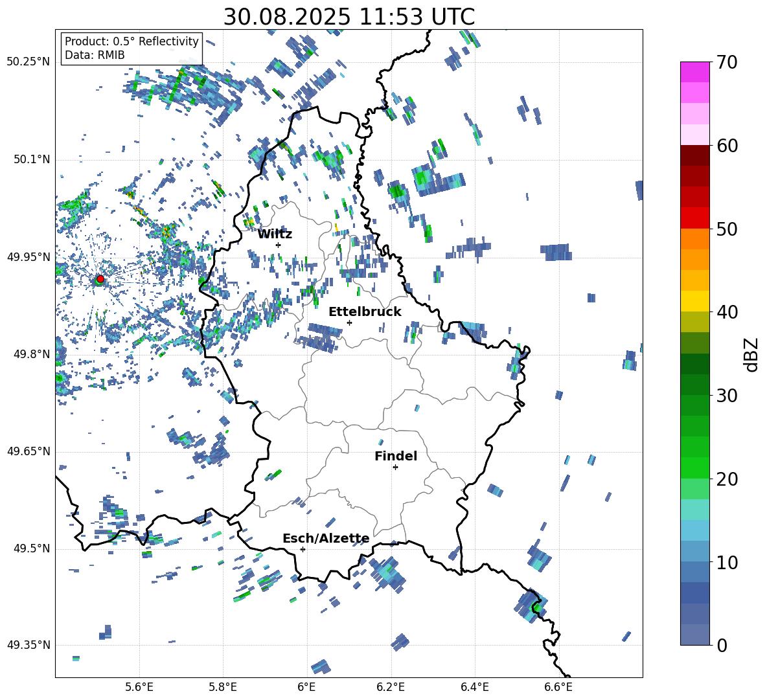The width and height of the screenshot is (767, 700).
Task: Click the 5.6°E longitude label
Action: (x=139, y=688)
